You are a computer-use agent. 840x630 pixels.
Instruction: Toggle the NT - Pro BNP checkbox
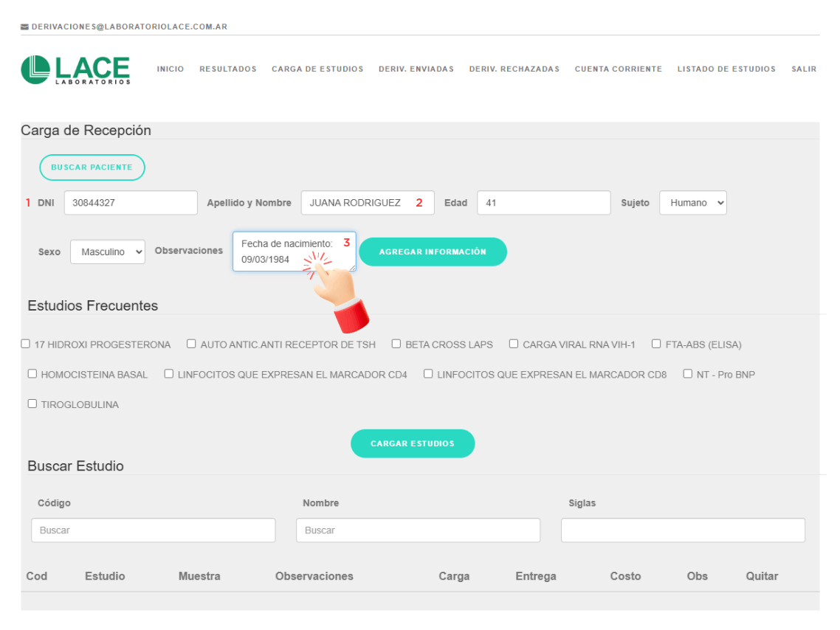point(688,374)
